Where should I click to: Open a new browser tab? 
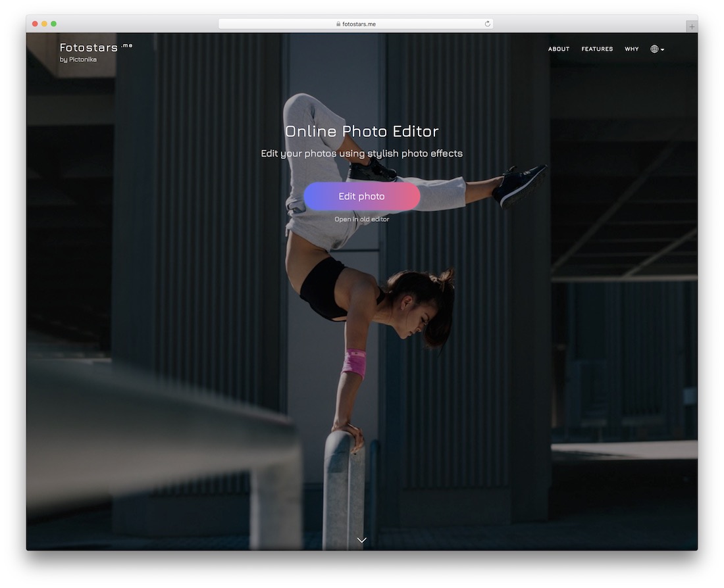(x=691, y=26)
